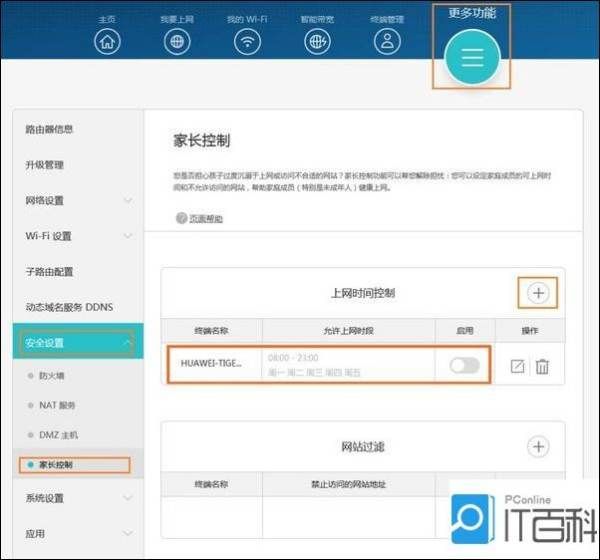This screenshot has width=600, height=560.
Task: Open the 页面帮助 help link
Action: point(206,219)
